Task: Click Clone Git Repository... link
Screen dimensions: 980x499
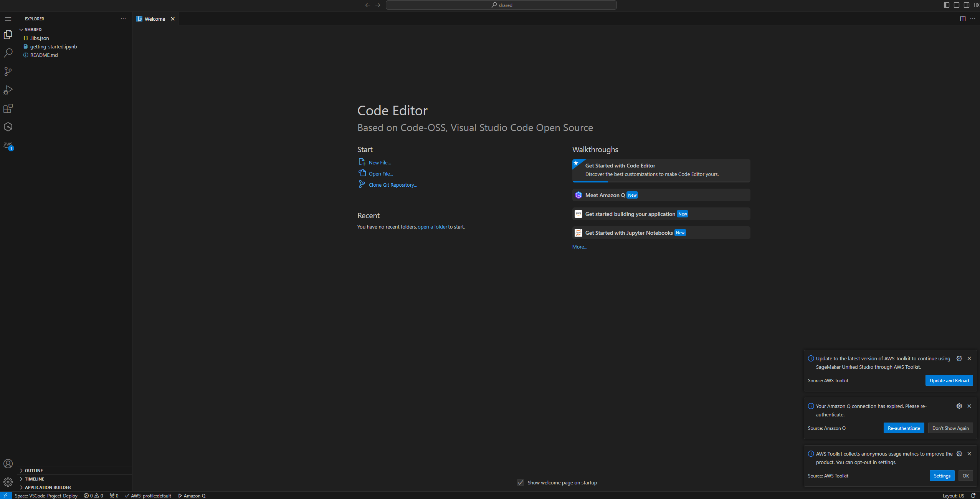Action: pos(393,185)
